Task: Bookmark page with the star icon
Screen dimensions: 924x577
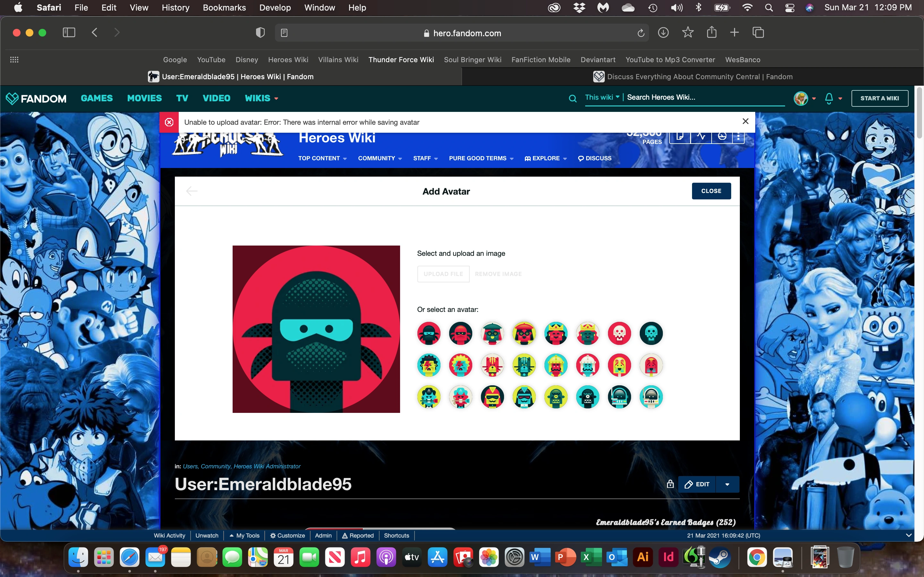Action: 688,33
